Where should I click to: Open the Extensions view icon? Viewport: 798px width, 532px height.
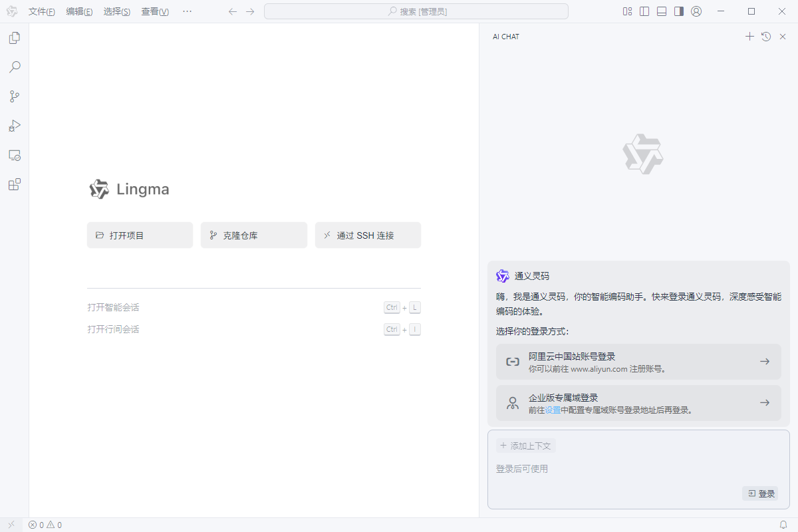pos(14,184)
